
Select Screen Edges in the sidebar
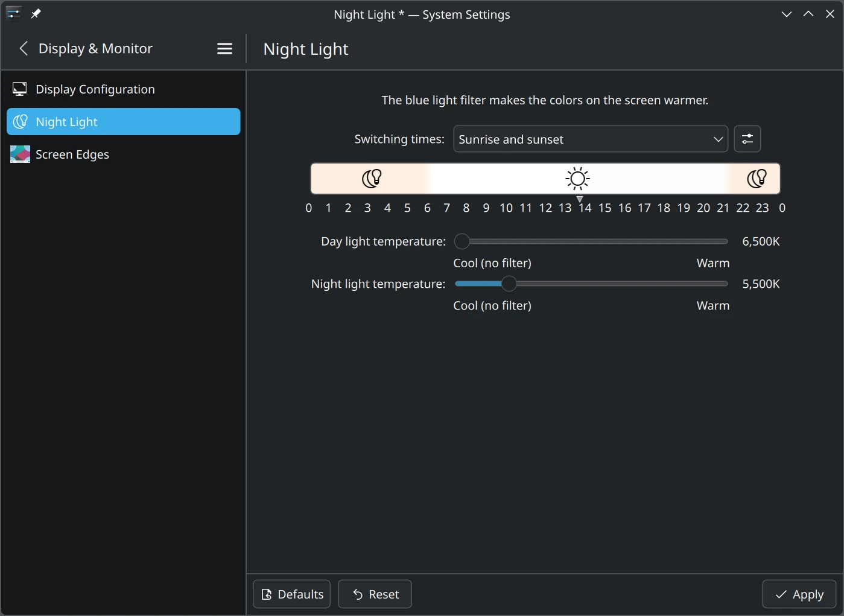point(123,154)
